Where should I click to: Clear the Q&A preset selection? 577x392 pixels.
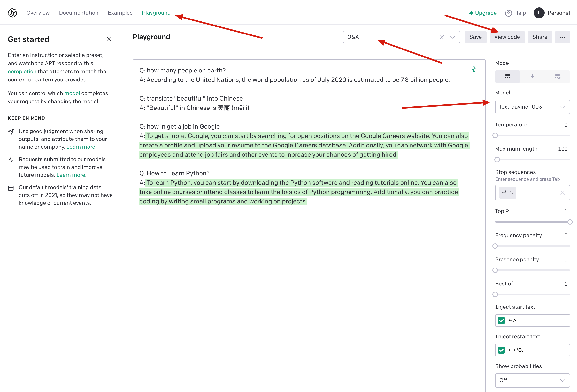click(x=442, y=37)
